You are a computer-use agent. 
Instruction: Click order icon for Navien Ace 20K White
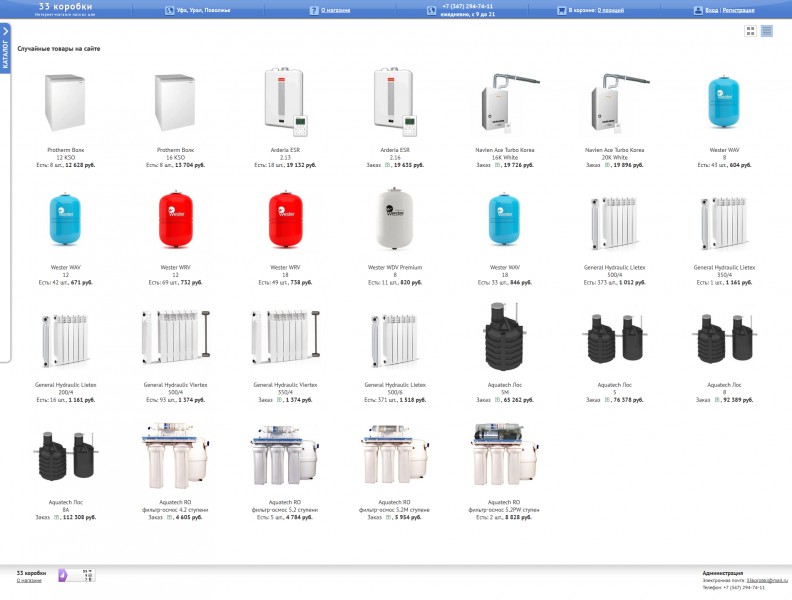point(607,165)
